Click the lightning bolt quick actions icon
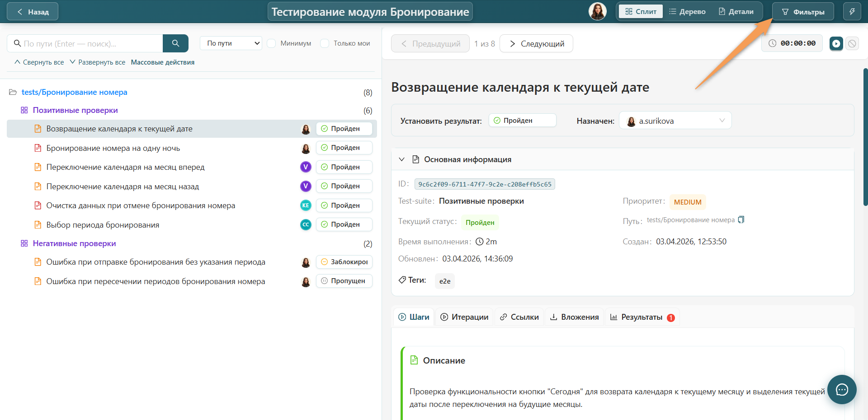This screenshot has width=868, height=420. tap(852, 11)
